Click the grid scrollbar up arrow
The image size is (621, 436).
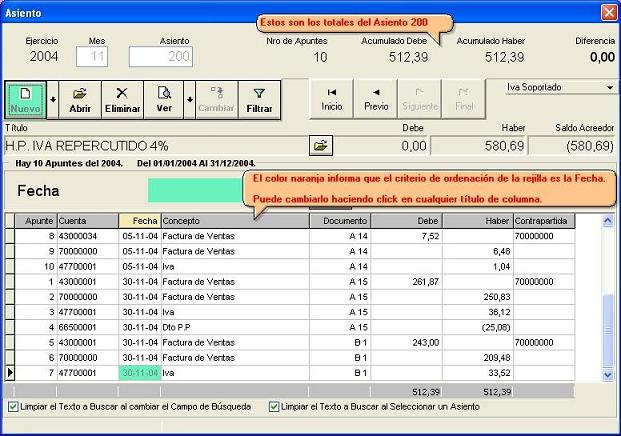(x=608, y=221)
